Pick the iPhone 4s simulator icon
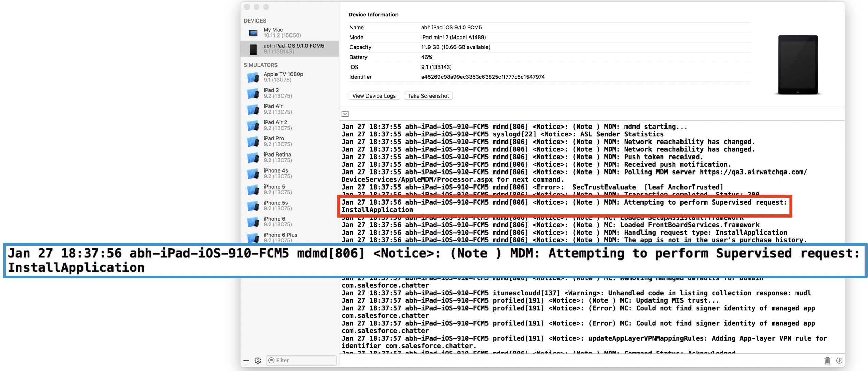Image resolution: width=868 pixels, height=371 pixels. 253,174
